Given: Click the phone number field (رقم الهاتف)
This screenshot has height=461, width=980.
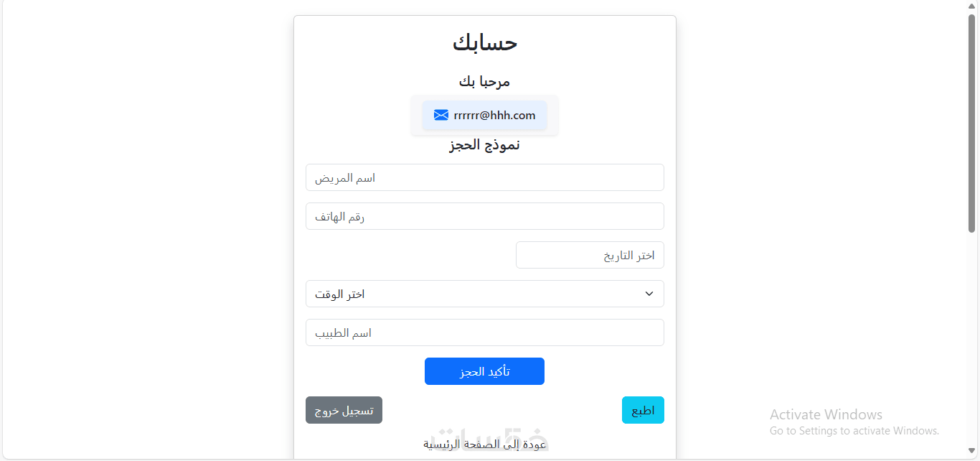Looking at the screenshot, I should point(484,216).
